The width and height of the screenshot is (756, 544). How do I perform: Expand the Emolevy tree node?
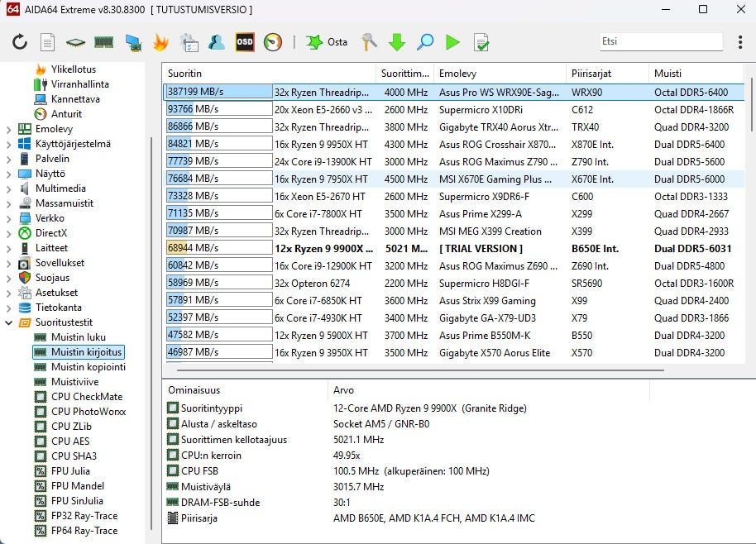(8, 129)
